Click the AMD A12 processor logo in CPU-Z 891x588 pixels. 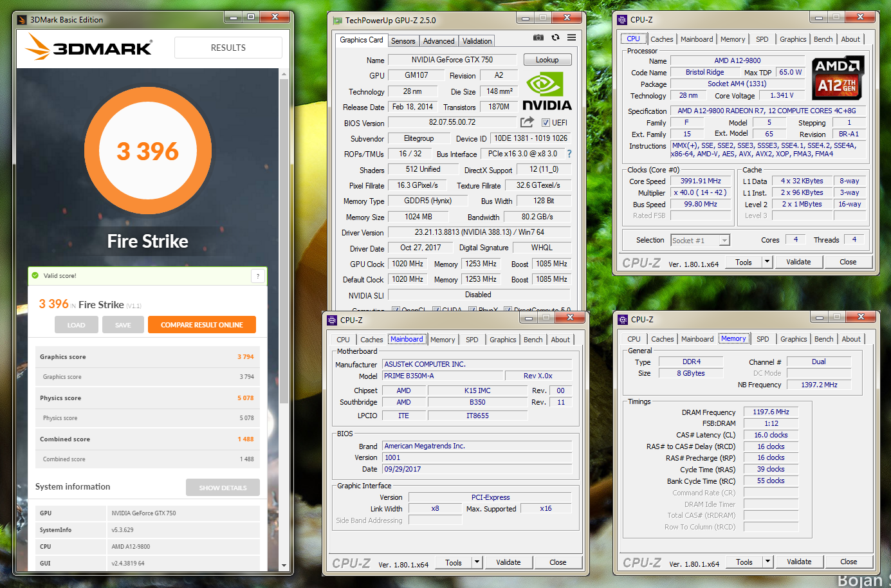tap(838, 77)
